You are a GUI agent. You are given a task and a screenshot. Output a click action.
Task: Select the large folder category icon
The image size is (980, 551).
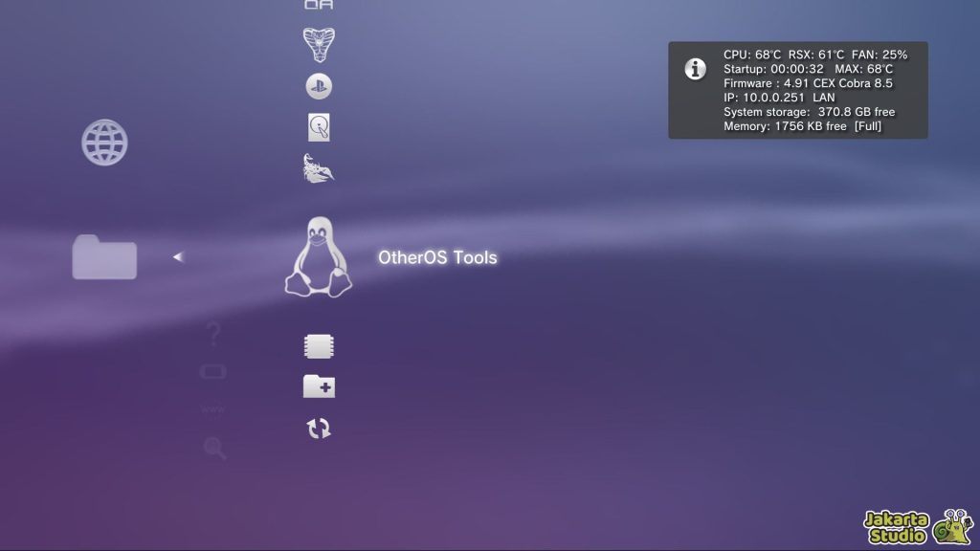click(104, 256)
